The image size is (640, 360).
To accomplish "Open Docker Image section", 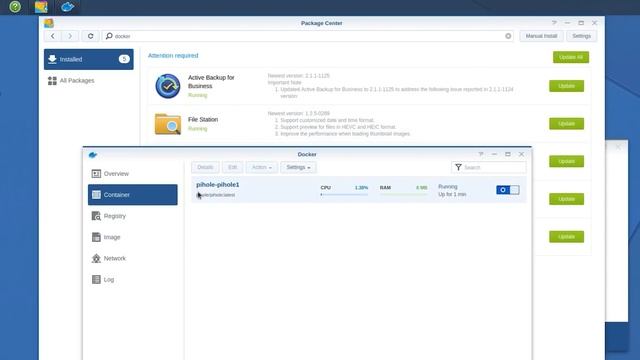I will 133,237.
